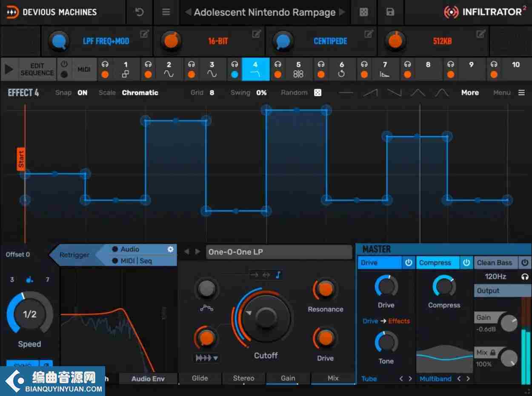Screen dimensions: 532x396
Task: Toggle effect 10 orange enable dot
Action: (494, 75)
